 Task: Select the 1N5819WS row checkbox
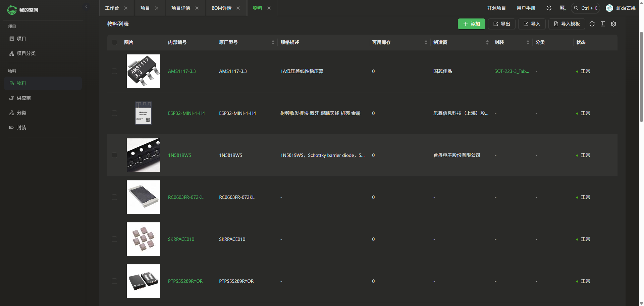coord(114,155)
